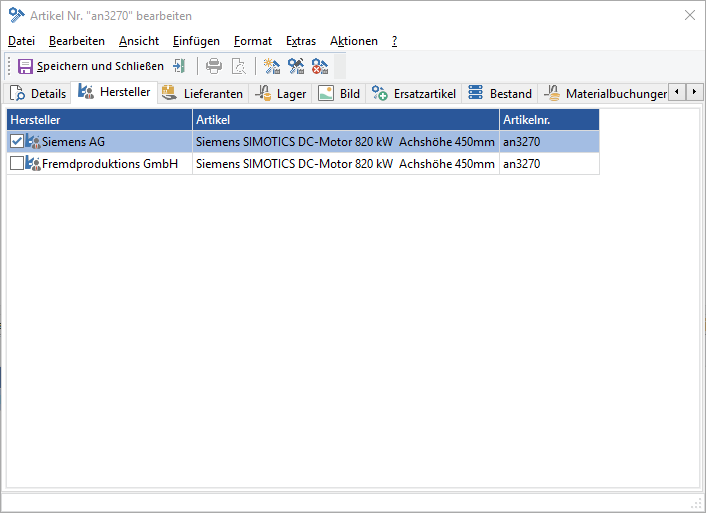This screenshot has width=706, height=513.
Task: Click the Siemens AG manufacturer icon
Action: click(x=33, y=141)
